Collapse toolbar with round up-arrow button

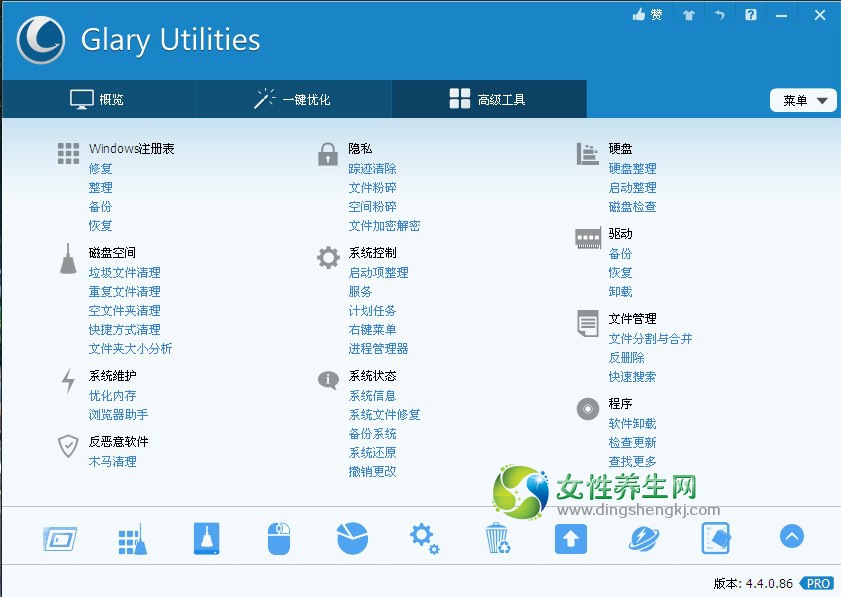click(792, 536)
